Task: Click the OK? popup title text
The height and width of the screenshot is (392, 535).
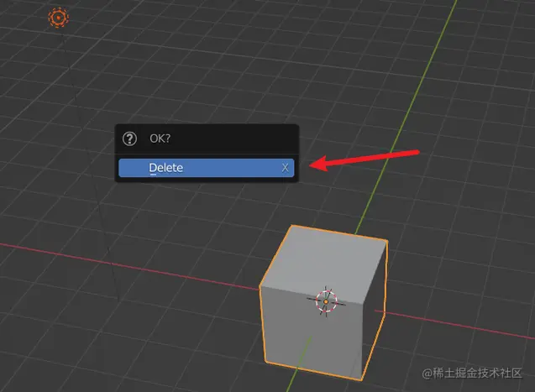Action: pos(160,139)
